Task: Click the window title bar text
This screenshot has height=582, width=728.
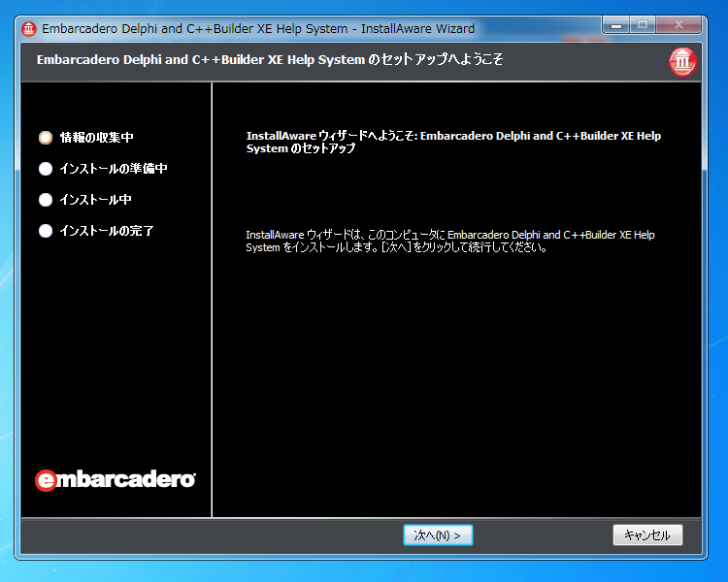Action: click(x=258, y=29)
